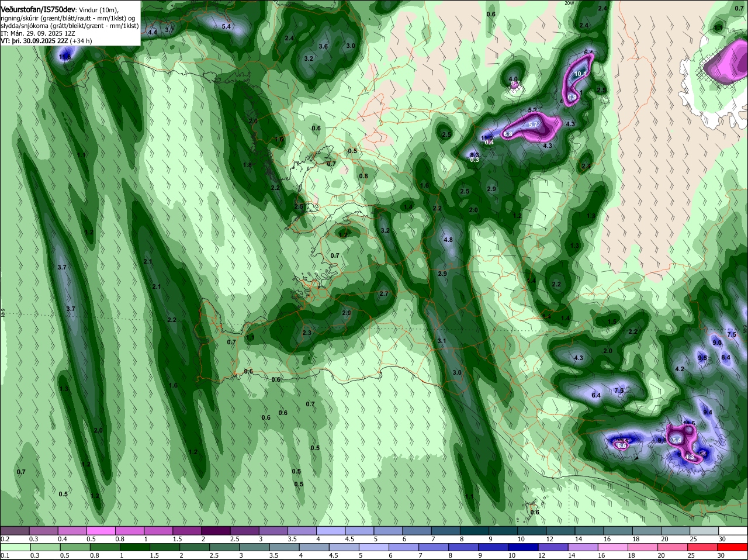Click the darkest purple swatch at 2 in the snow scale
Image resolution: width=748 pixels, height=560 pixels.
tap(216, 531)
